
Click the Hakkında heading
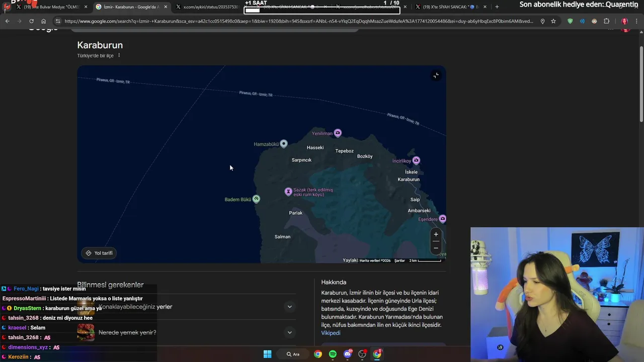(334, 282)
